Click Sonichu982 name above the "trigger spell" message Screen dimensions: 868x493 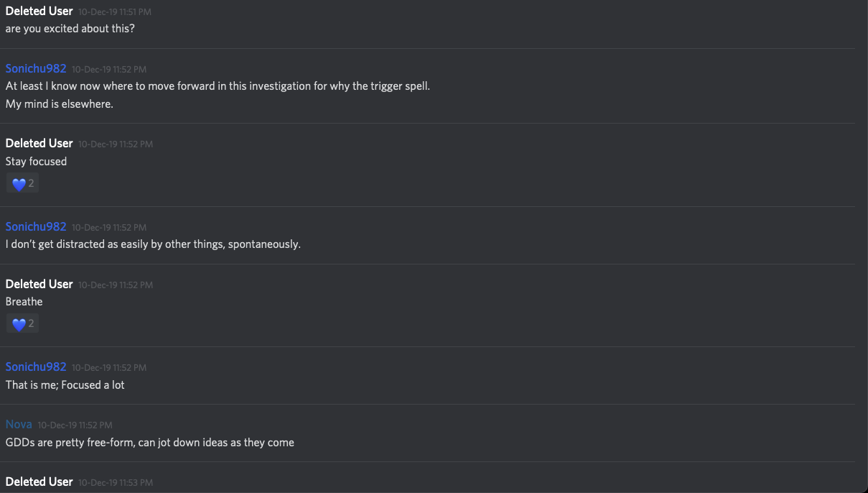(x=36, y=68)
